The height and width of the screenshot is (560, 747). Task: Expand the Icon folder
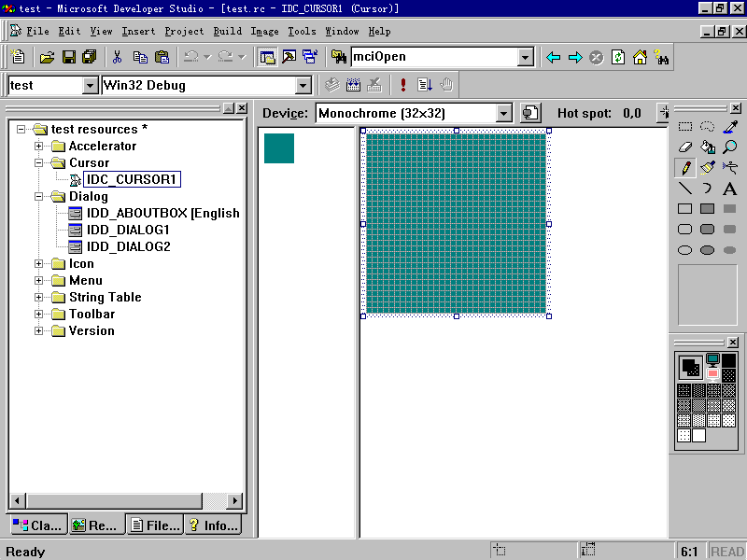point(39,263)
